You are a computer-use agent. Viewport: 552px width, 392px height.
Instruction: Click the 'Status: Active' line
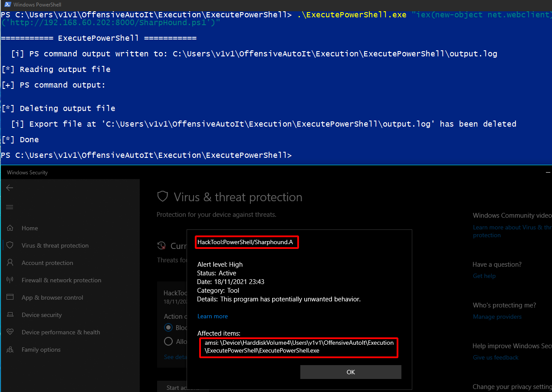coord(217,273)
